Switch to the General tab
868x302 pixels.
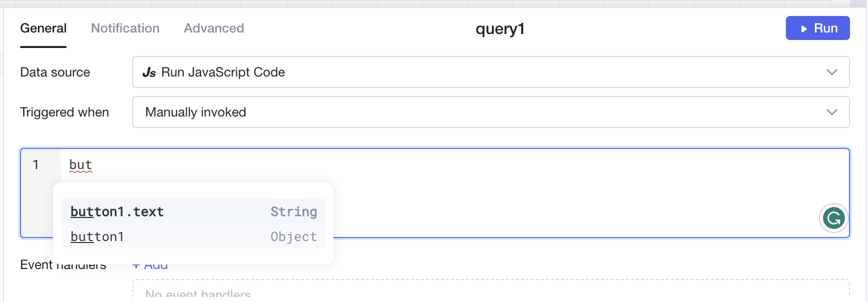click(x=43, y=28)
